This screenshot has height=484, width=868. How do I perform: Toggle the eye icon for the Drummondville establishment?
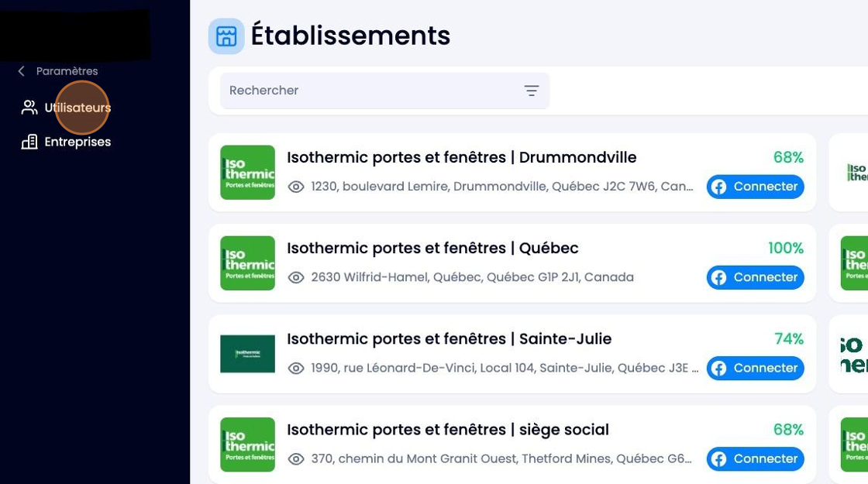[x=296, y=186]
